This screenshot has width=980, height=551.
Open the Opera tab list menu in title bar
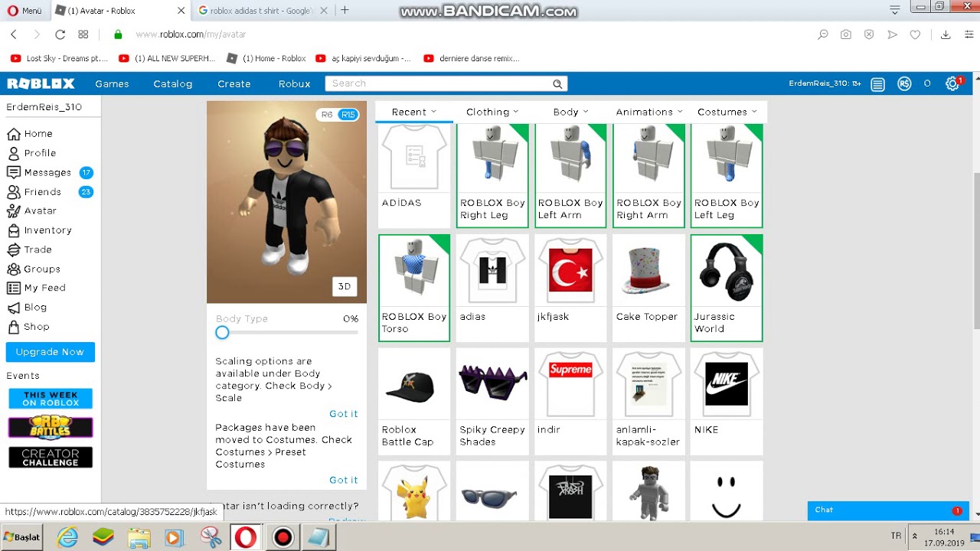[894, 10]
